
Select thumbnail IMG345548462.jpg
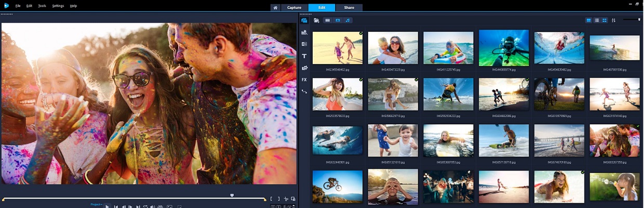point(338,48)
